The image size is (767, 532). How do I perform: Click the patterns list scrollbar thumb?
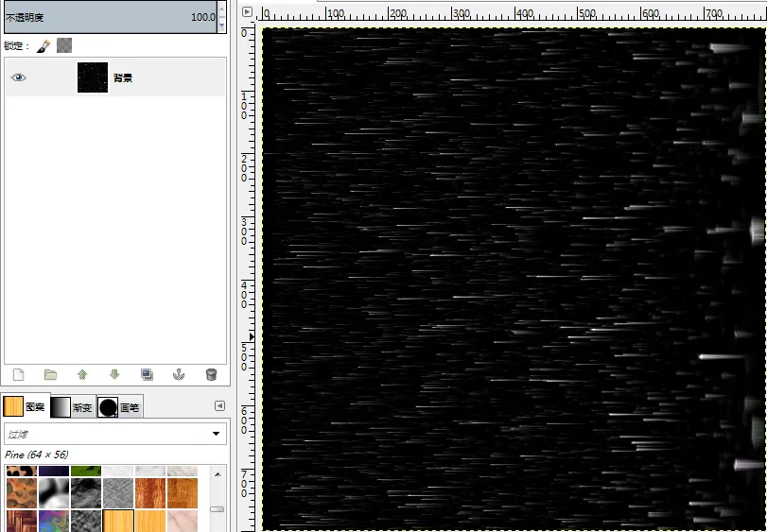coord(218,509)
